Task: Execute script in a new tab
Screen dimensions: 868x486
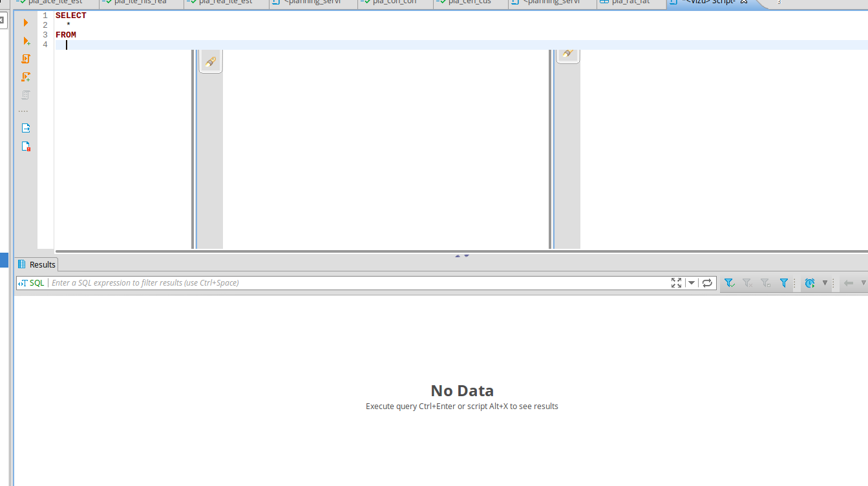Action: pyautogui.click(x=25, y=76)
